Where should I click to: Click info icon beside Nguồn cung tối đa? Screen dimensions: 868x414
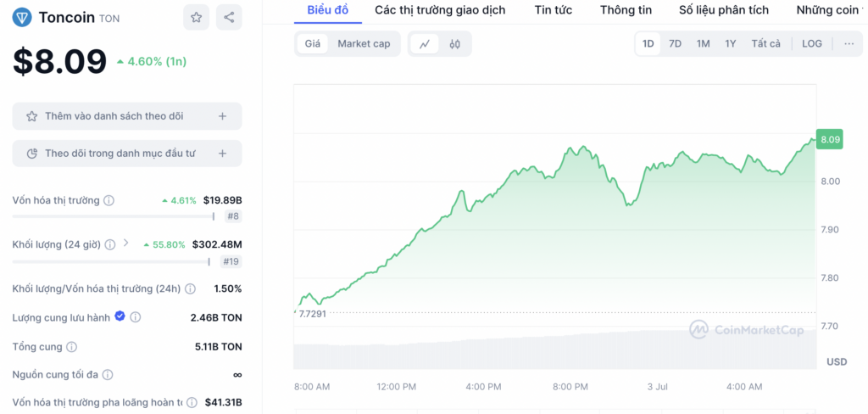108,375
